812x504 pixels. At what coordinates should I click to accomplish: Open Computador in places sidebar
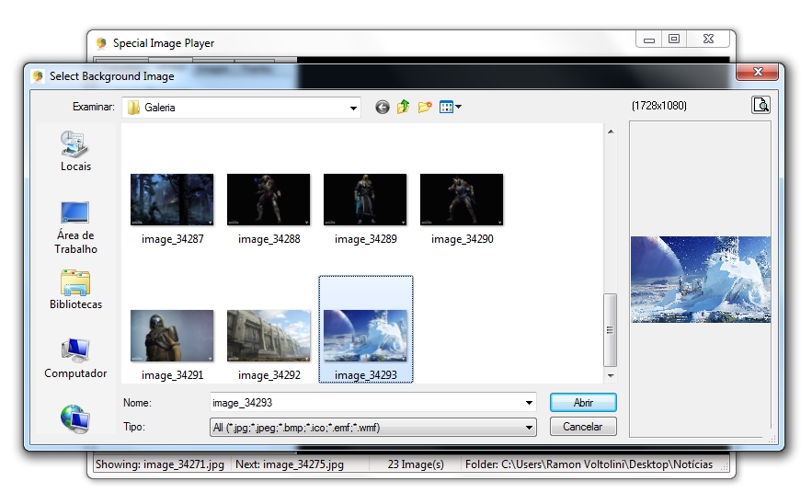(x=75, y=359)
